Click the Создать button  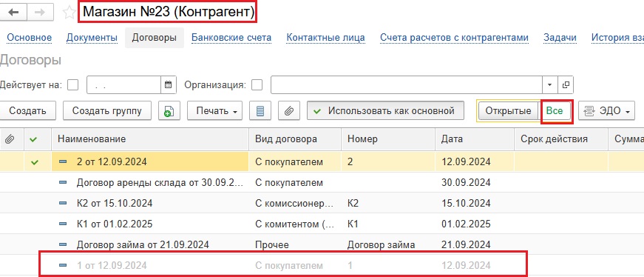pos(27,110)
